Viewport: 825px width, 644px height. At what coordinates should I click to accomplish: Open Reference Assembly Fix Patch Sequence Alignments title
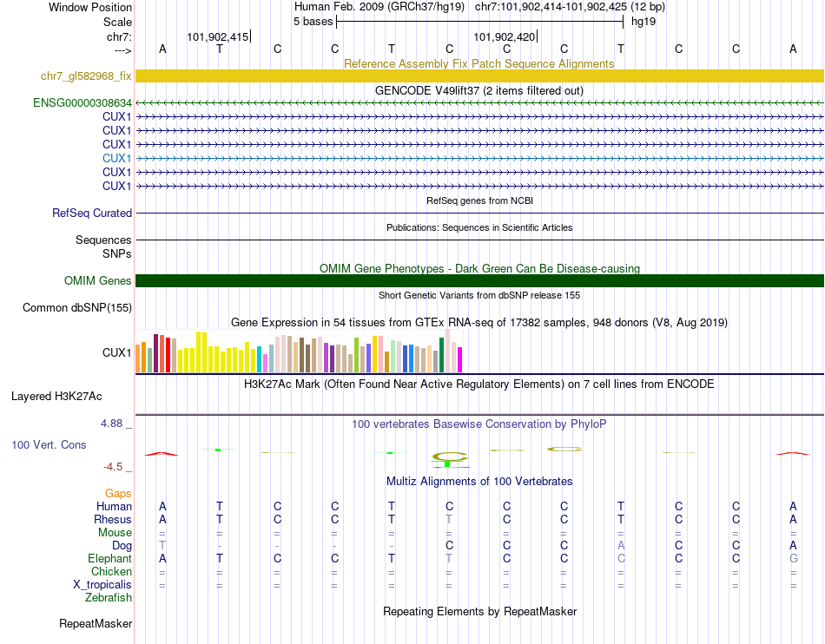pyautogui.click(x=478, y=63)
